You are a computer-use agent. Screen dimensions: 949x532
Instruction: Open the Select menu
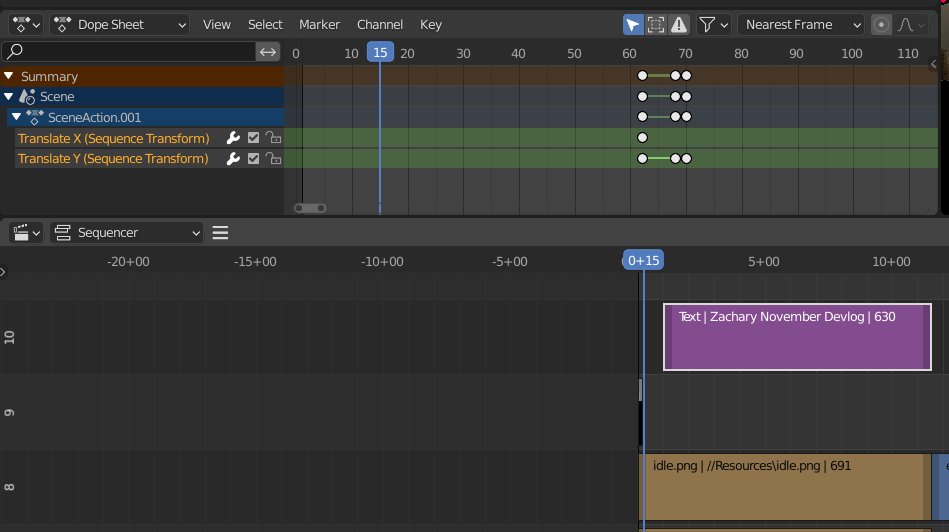(x=265, y=25)
